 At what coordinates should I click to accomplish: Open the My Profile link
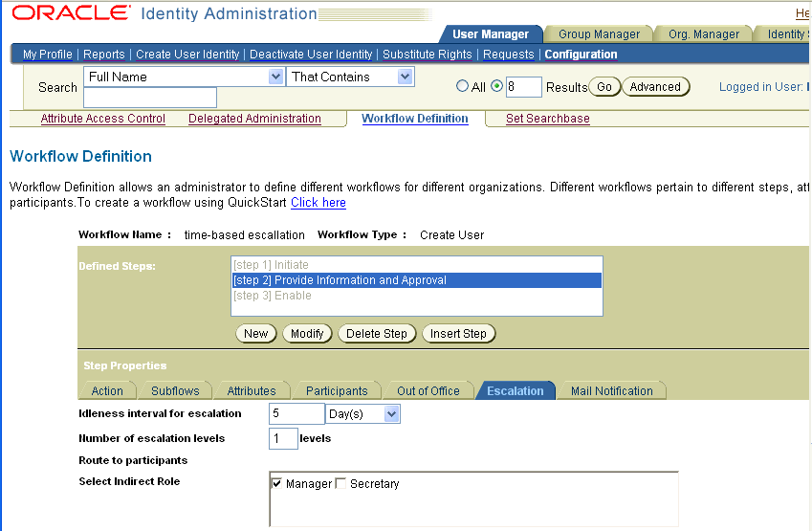pyautogui.click(x=48, y=55)
